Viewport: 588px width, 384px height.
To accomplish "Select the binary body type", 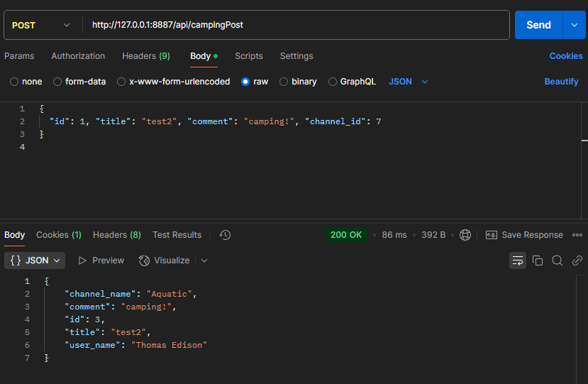I will point(298,82).
